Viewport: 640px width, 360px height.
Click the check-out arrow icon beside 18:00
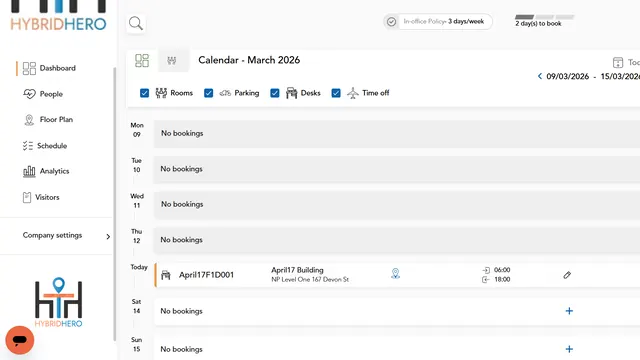tap(486, 280)
